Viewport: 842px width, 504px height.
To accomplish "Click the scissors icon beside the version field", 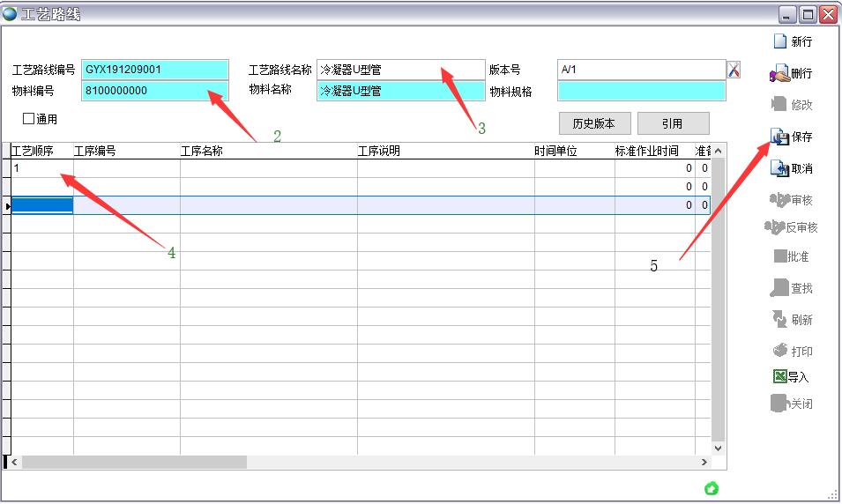I will (734, 70).
